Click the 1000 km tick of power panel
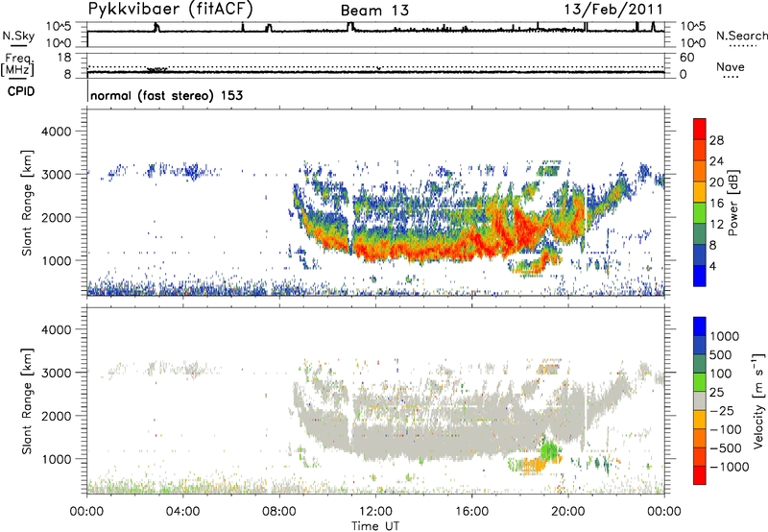The height and width of the screenshot is (532, 768). click(x=56, y=260)
